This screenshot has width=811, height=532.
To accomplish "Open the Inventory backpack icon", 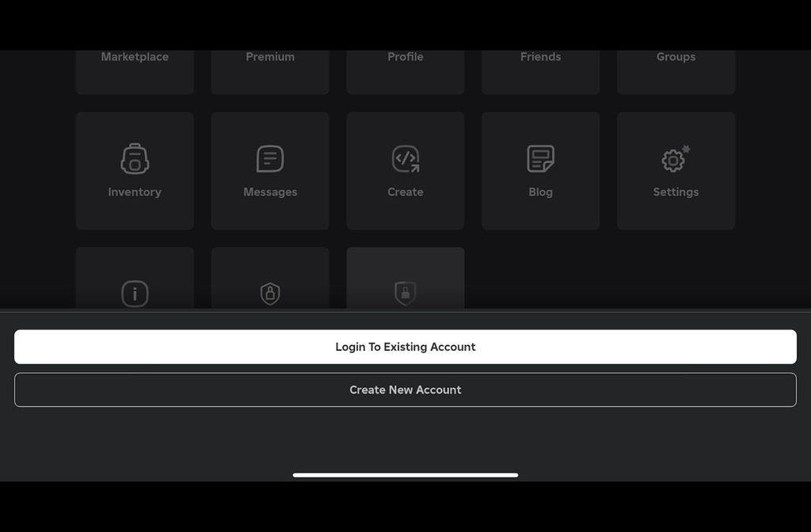I will pyautogui.click(x=135, y=158).
